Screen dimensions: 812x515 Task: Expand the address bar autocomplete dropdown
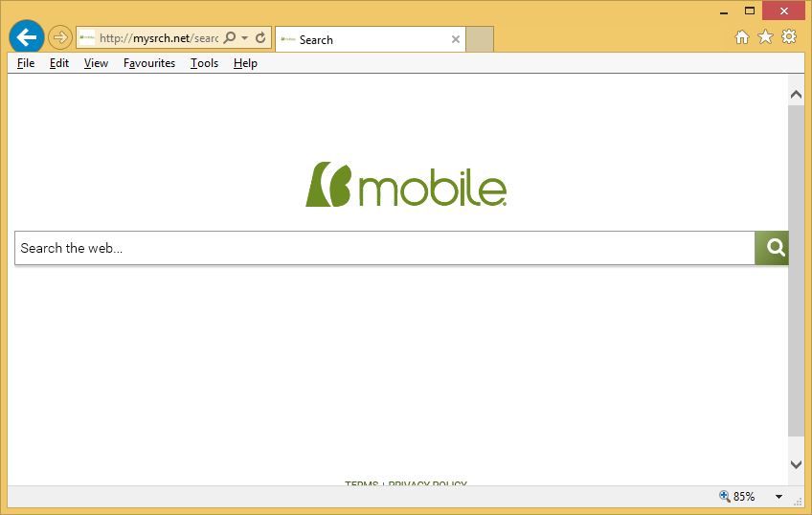tap(245, 38)
